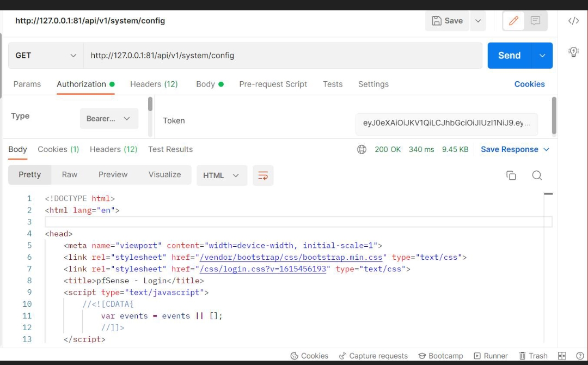Open the GET method dropdown
The width and height of the screenshot is (588, 365).
45,55
